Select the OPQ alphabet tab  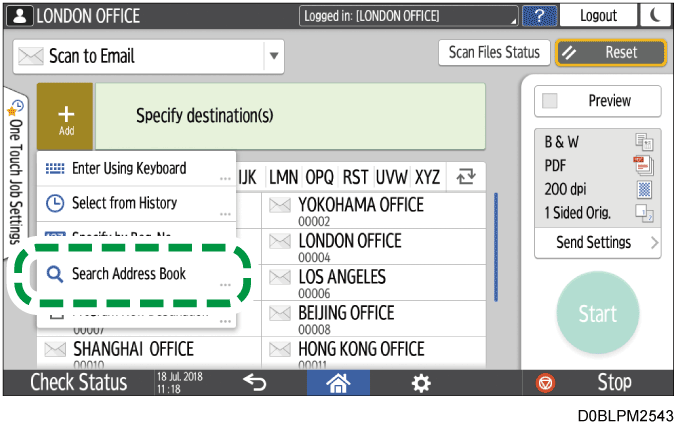320,177
